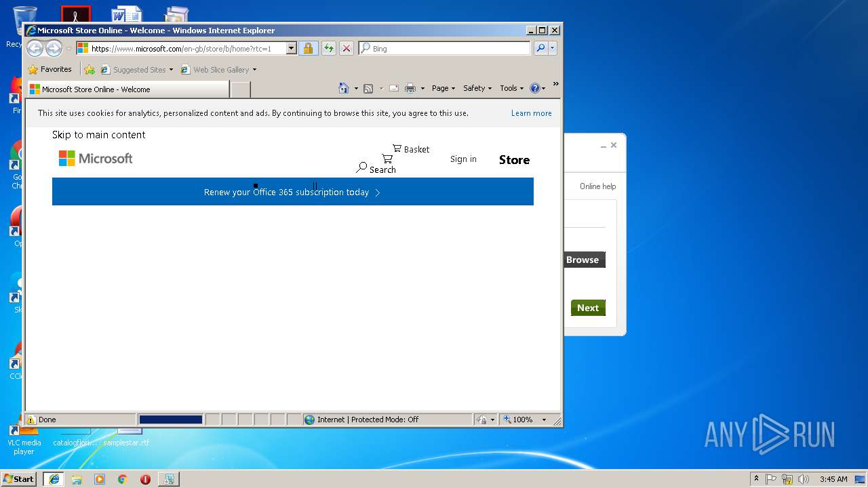Click the browser Back button
Viewport: 868px width, 488px height.
point(35,48)
